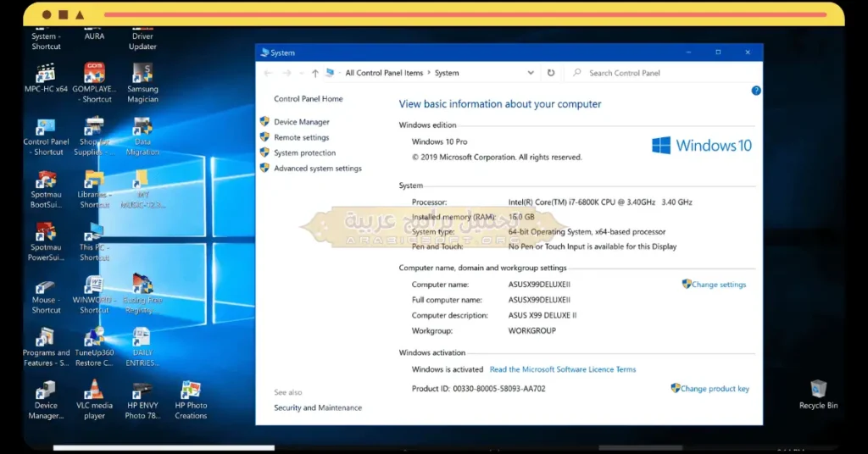Click All Control Panel Items breadcrumb
This screenshot has height=454, width=868.
384,73
